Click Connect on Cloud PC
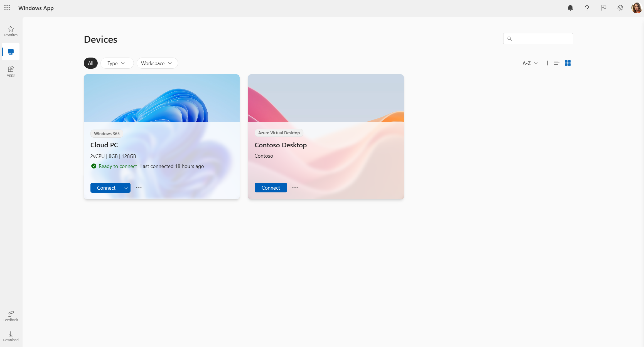644x347 pixels. pyautogui.click(x=106, y=188)
